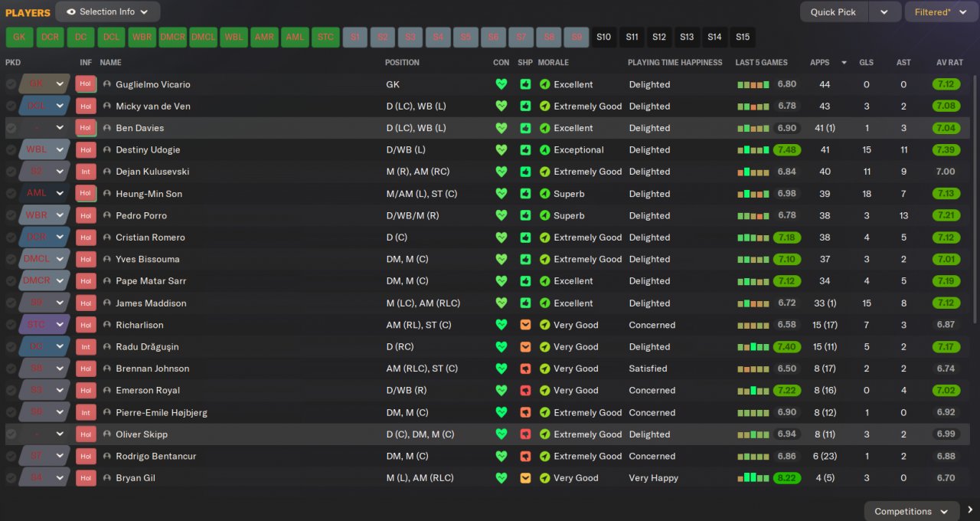Open Destiny Udogie's player profile
Image resolution: width=980 pixels, height=521 pixels.
(x=148, y=150)
